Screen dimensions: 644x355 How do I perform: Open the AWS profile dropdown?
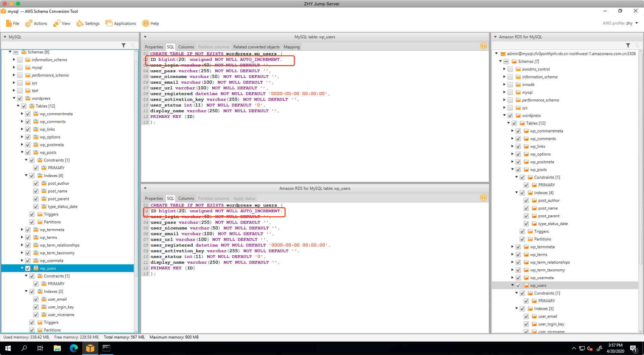click(x=636, y=23)
